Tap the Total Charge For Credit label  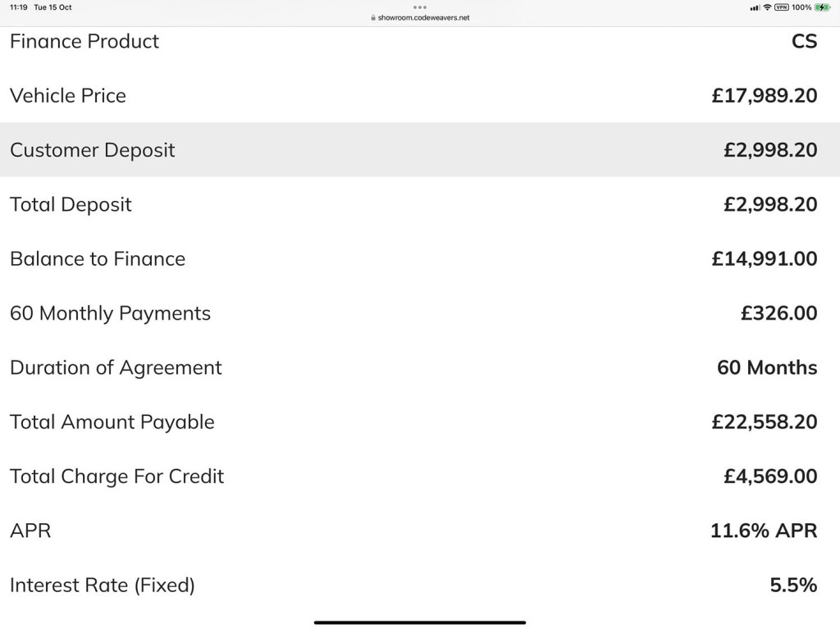tap(116, 476)
